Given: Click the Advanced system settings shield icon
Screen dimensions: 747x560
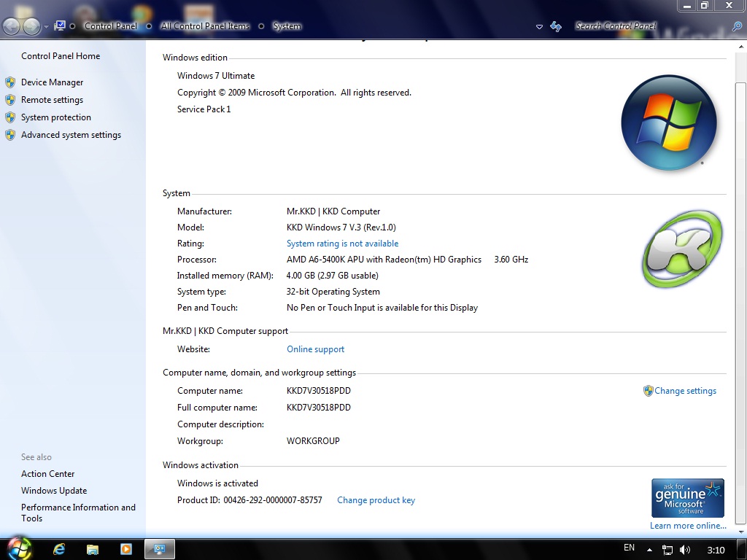Looking at the screenshot, I should 10,135.
